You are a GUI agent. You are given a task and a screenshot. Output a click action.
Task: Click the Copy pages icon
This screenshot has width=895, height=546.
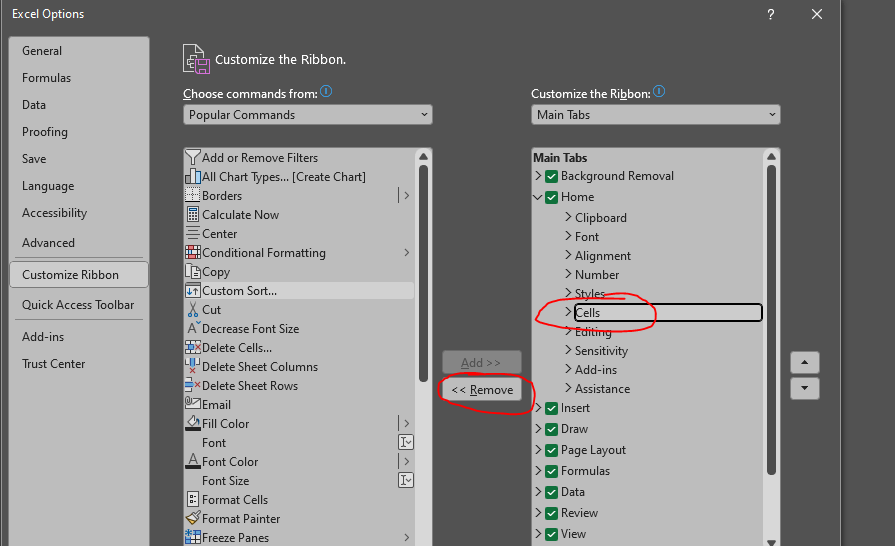point(193,272)
